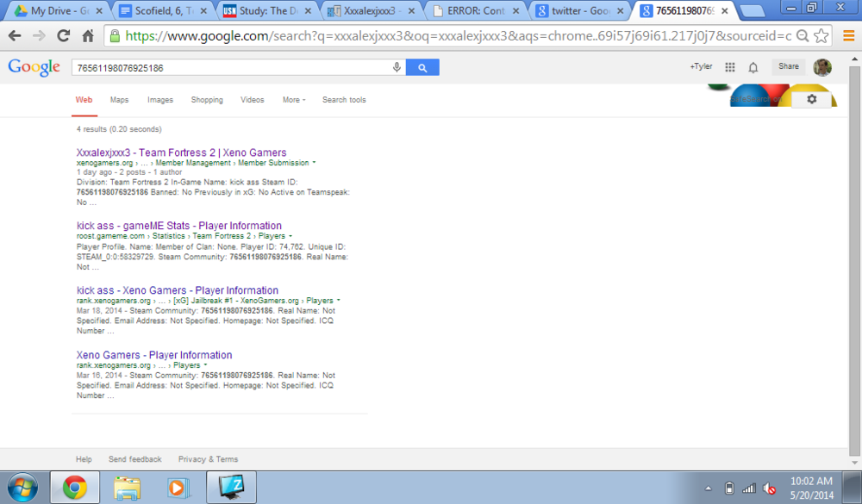This screenshot has width=862, height=504.
Task: Go back to the previous page
Action: [x=15, y=36]
